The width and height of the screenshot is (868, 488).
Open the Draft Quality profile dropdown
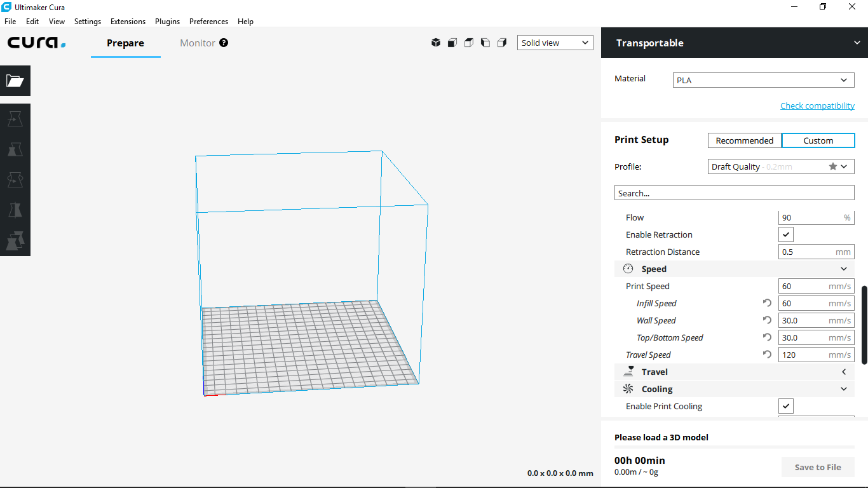coord(781,166)
